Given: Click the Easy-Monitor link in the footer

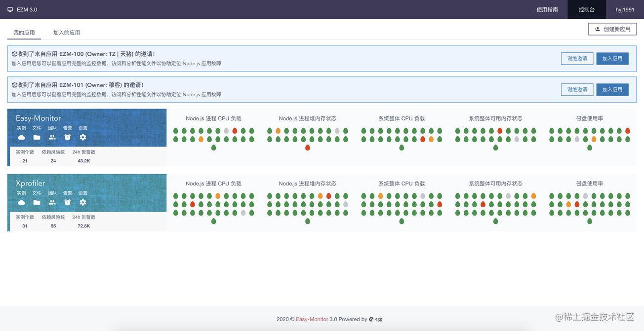Looking at the screenshot, I should tap(312, 319).
